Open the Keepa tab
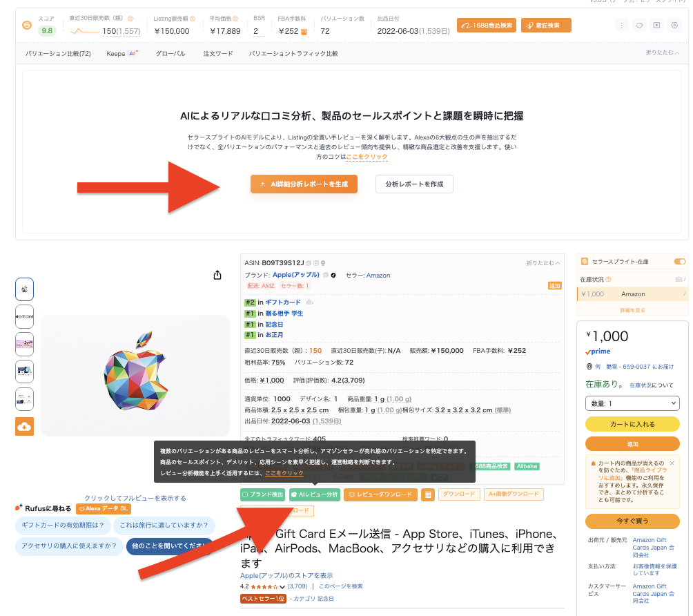This screenshot has width=693, height=616. [122, 53]
